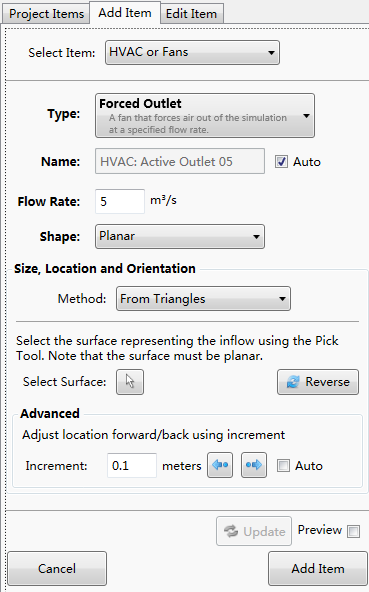Click the Select Surface pick tool icon
The image size is (369, 592).
tap(130, 382)
